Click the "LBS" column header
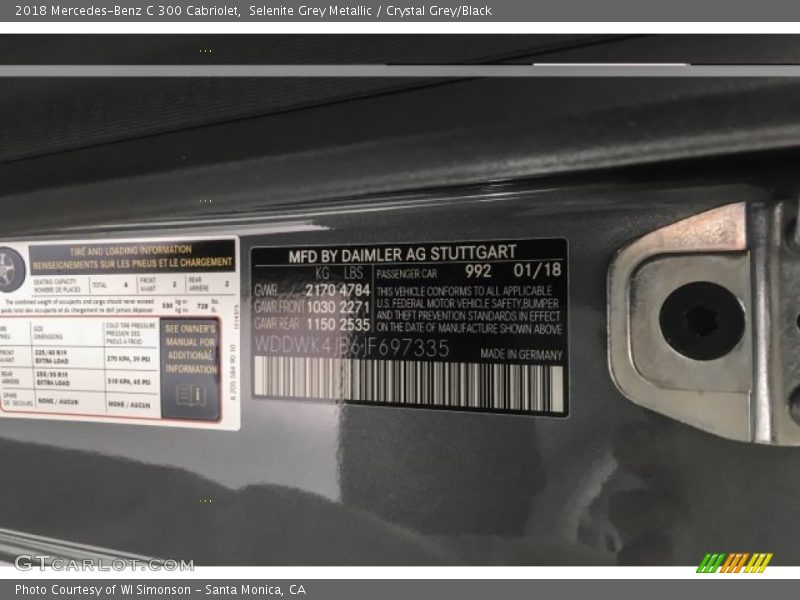 [x=353, y=273]
